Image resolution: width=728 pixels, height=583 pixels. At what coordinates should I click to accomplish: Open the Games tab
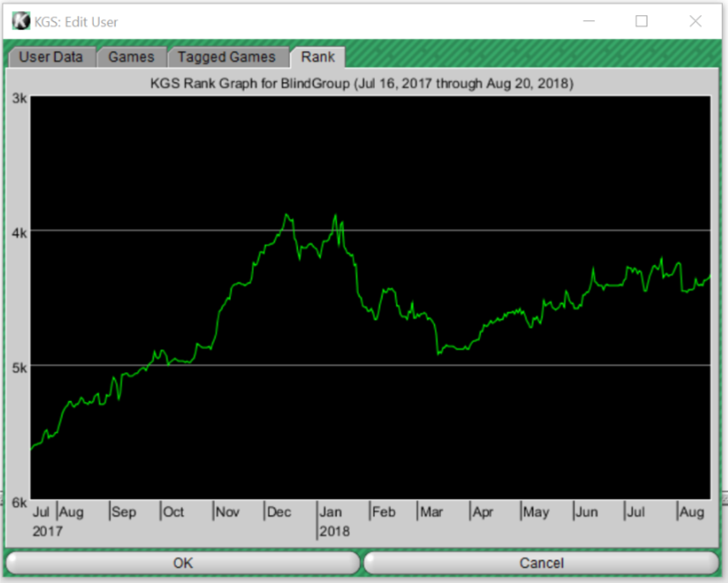[131, 58]
